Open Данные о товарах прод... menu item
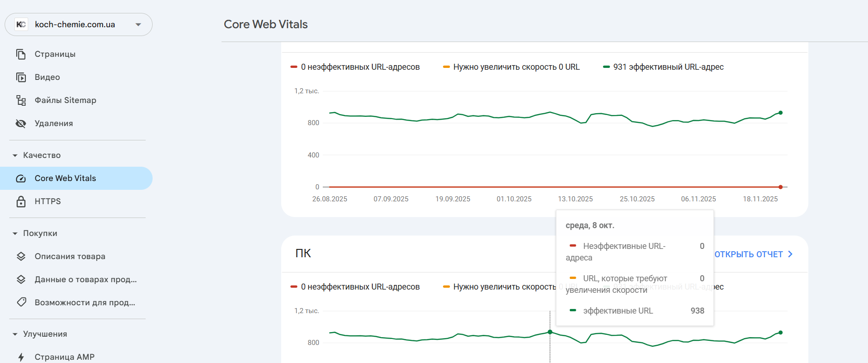The height and width of the screenshot is (363, 868). [86, 279]
